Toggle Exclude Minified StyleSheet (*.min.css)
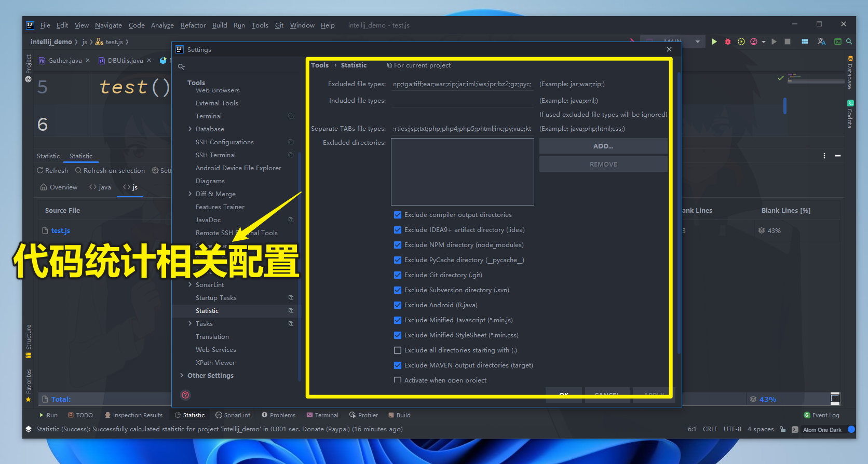868x464 pixels. pos(398,335)
